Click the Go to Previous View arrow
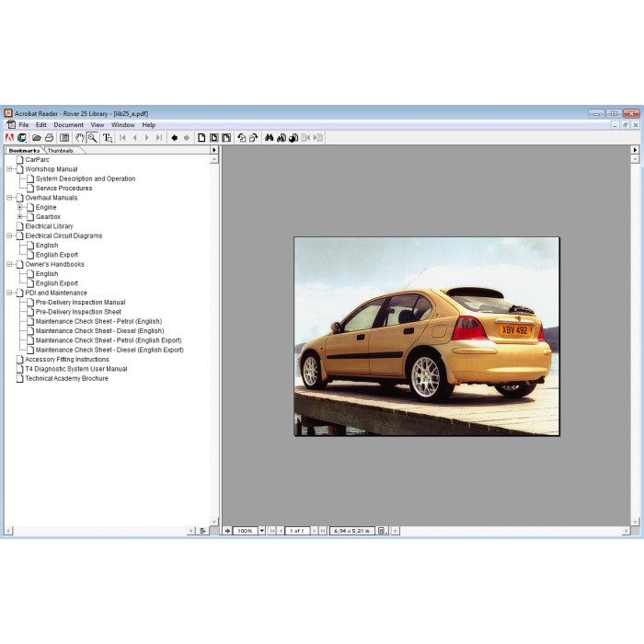This screenshot has width=644, height=644. click(175, 138)
